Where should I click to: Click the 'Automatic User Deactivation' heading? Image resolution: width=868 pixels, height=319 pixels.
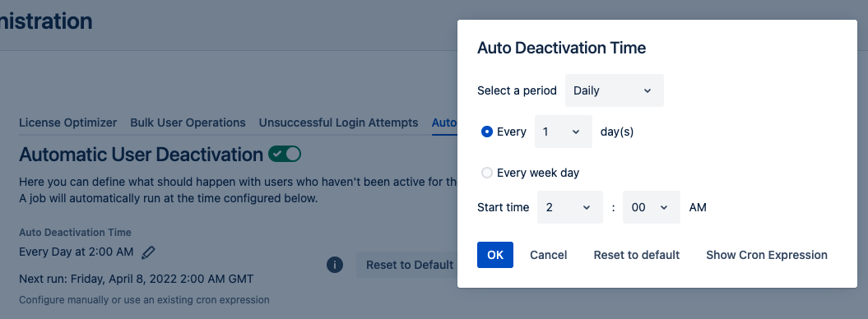(142, 155)
